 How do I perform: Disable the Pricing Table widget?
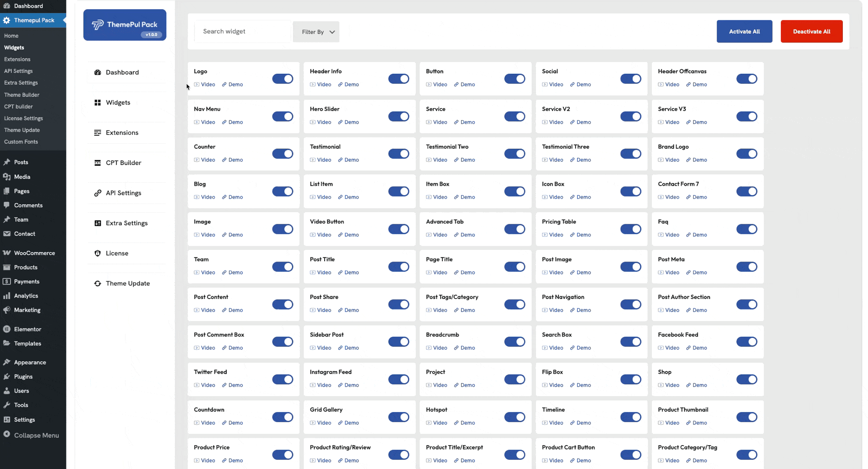[631, 229]
